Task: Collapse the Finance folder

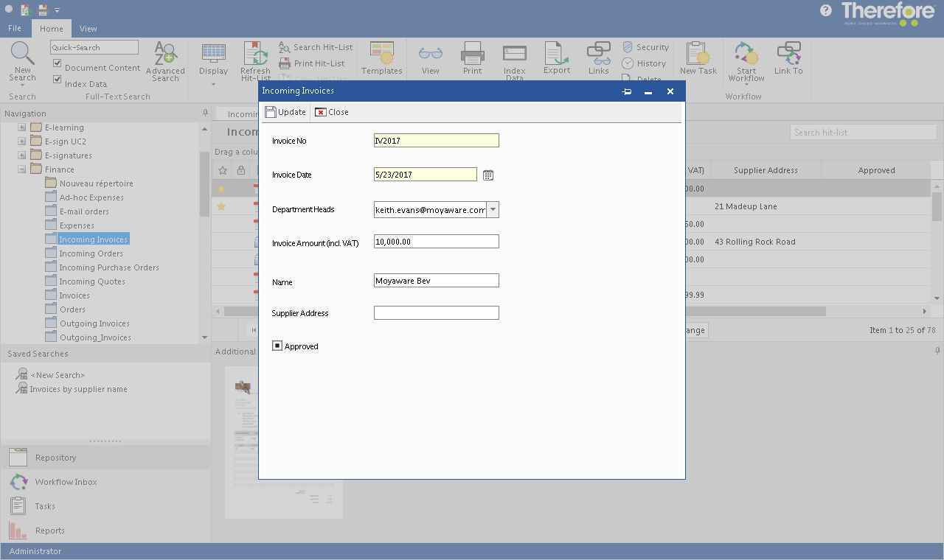Action: [21, 169]
